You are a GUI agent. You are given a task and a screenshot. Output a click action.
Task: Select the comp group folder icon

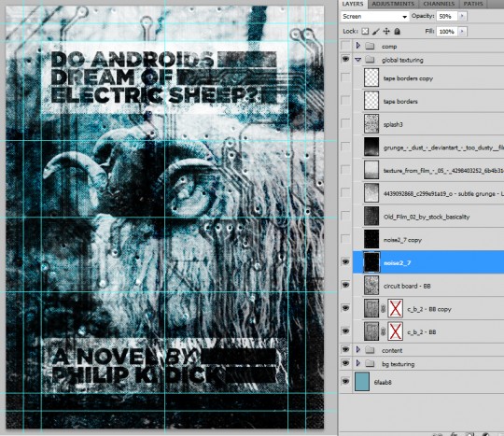point(370,46)
